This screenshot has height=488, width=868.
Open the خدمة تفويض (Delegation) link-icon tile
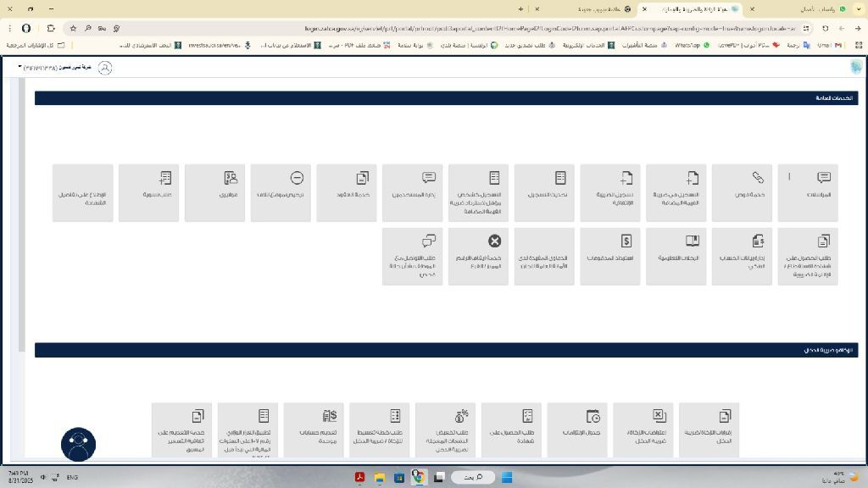[742, 193]
